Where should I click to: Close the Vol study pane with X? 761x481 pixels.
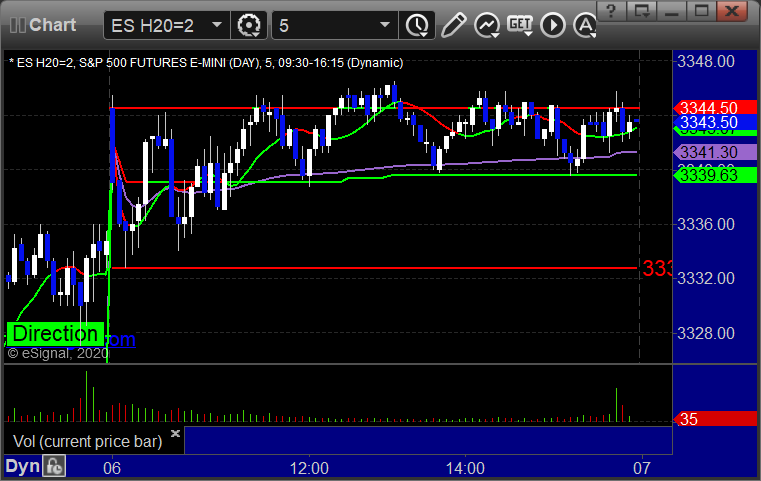pyautogui.click(x=176, y=433)
